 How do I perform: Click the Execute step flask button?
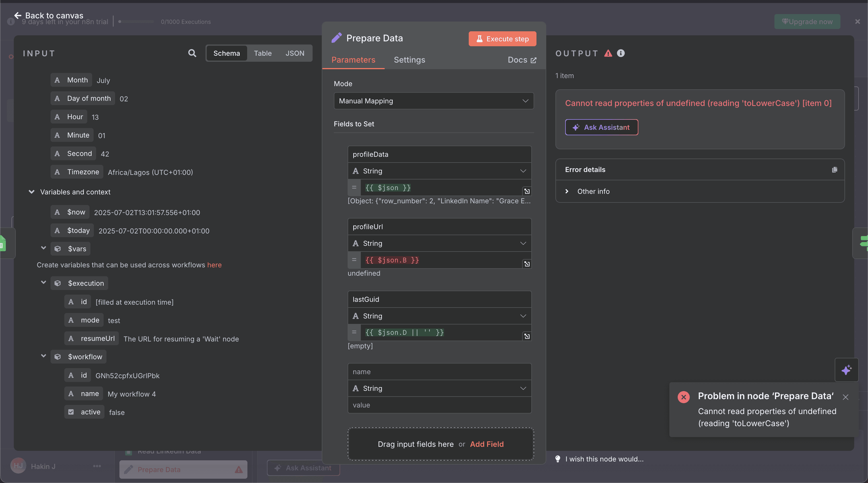click(502, 39)
